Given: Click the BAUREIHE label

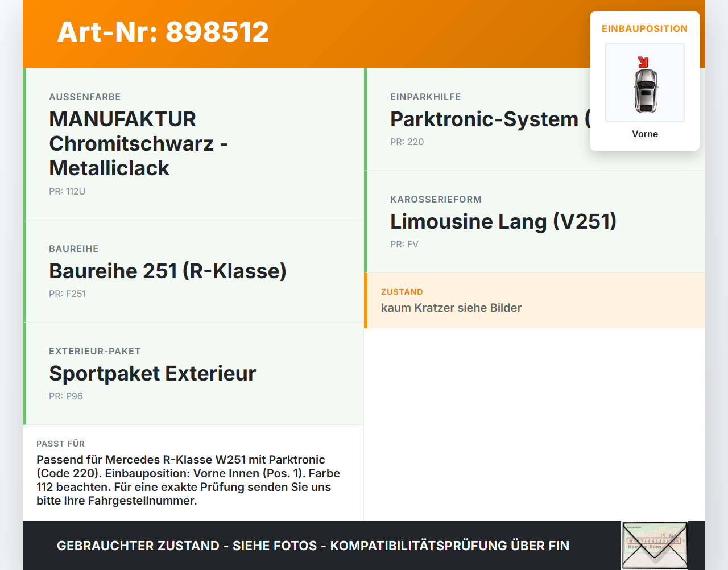Looking at the screenshot, I should pos(74,249).
